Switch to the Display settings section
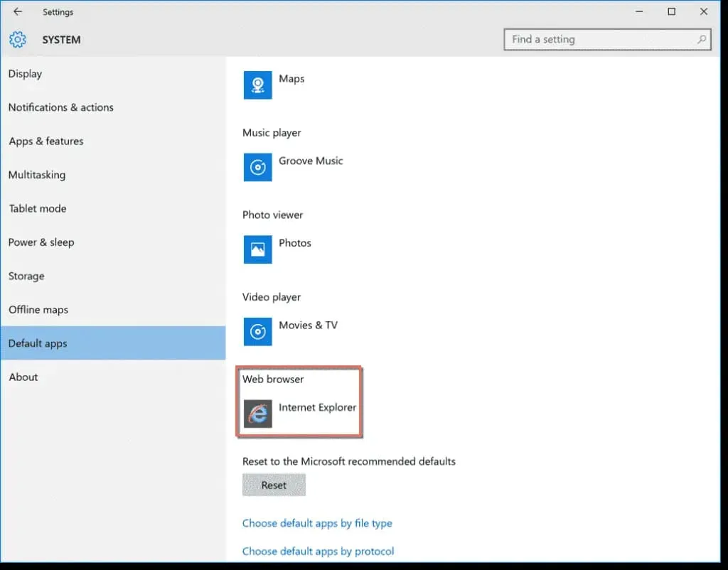This screenshot has width=728, height=570. (26, 73)
